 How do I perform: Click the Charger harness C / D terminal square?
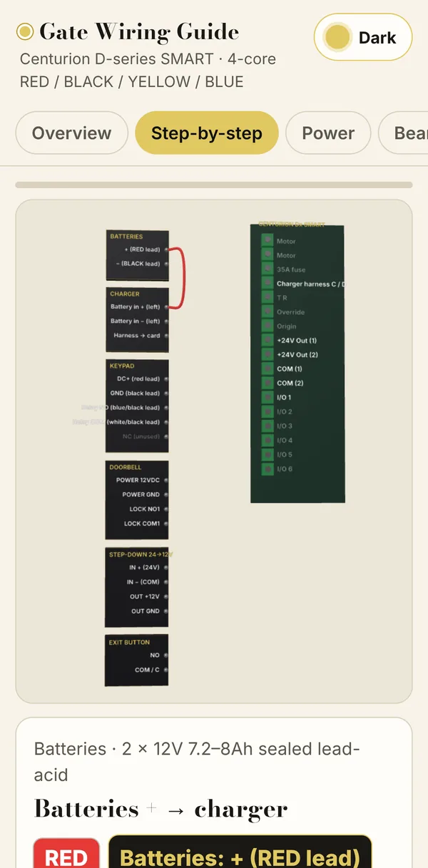(267, 284)
